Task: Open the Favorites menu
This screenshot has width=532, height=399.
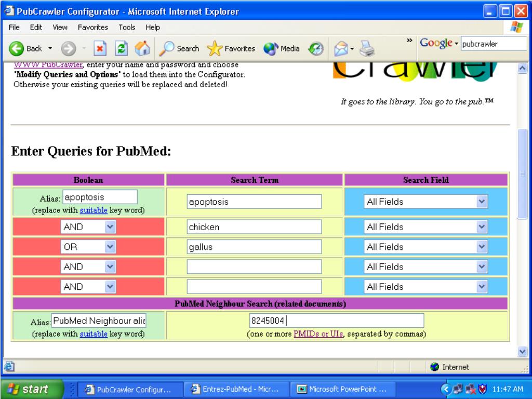Action: [x=92, y=27]
